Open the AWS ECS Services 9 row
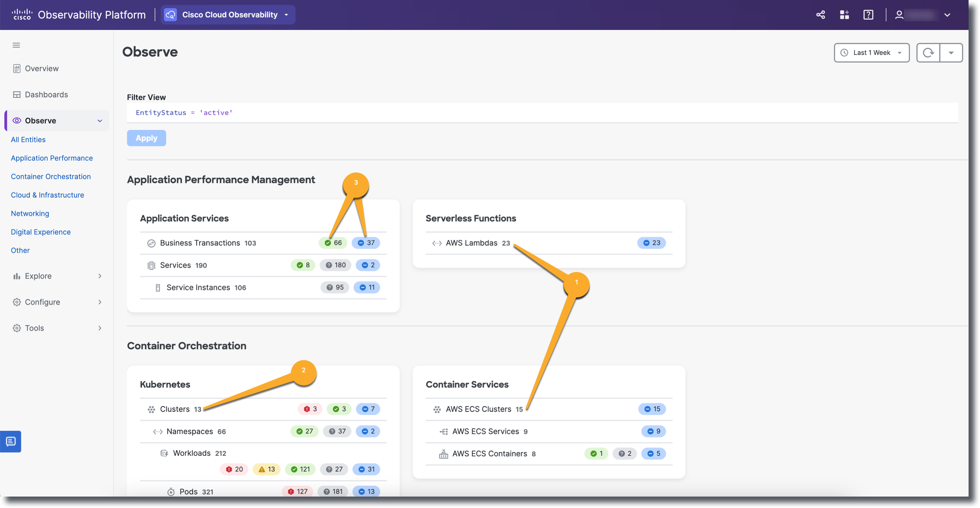This screenshot has width=980, height=508. point(549,432)
